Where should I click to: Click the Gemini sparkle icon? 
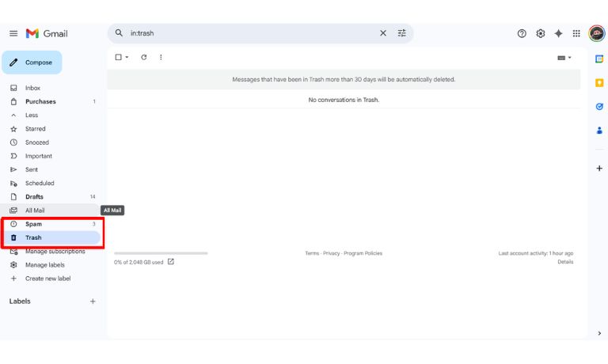(559, 33)
